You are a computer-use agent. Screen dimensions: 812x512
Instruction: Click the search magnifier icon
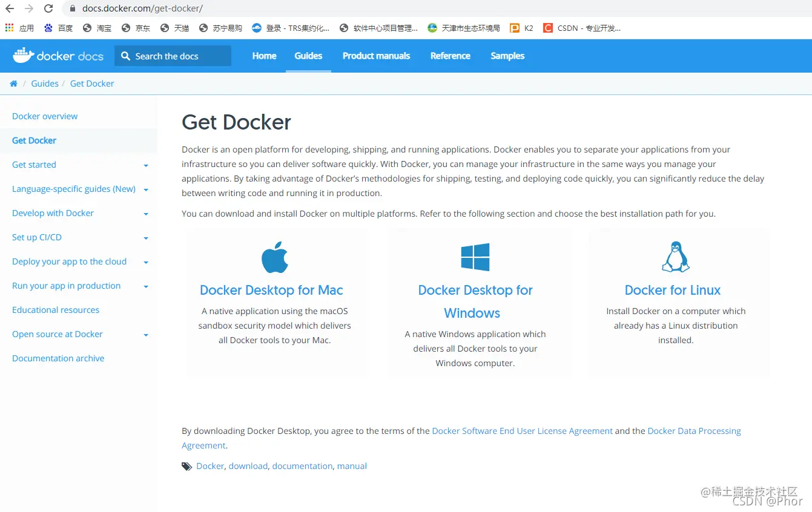pos(125,56)
